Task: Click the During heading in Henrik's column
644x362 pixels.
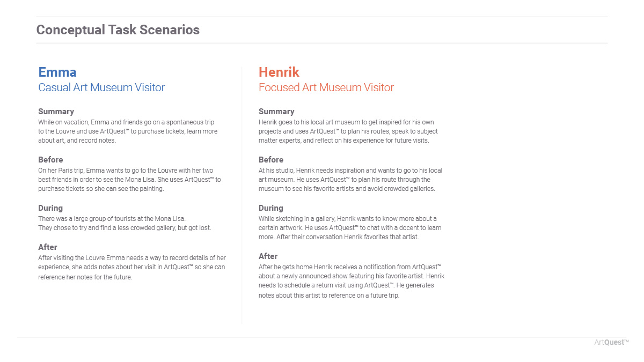Action: (x=271, y=208)
